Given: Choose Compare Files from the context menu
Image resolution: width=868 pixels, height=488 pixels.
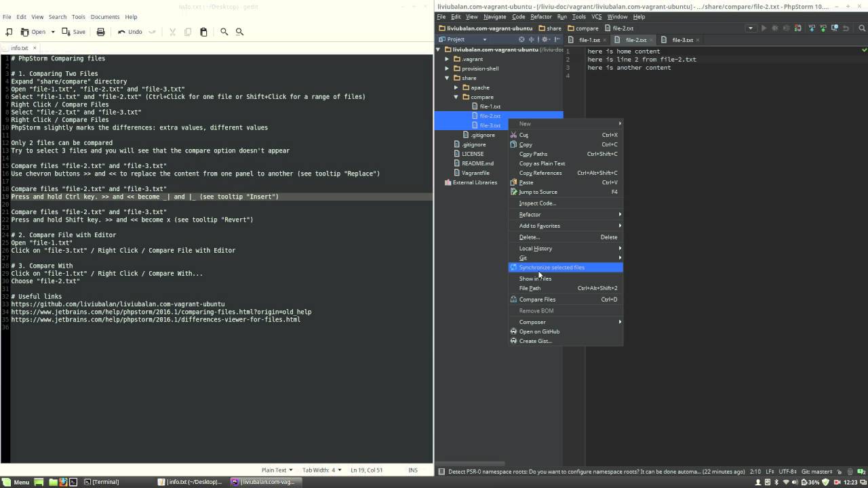Looking at the screenshot, I should (566, 300).
